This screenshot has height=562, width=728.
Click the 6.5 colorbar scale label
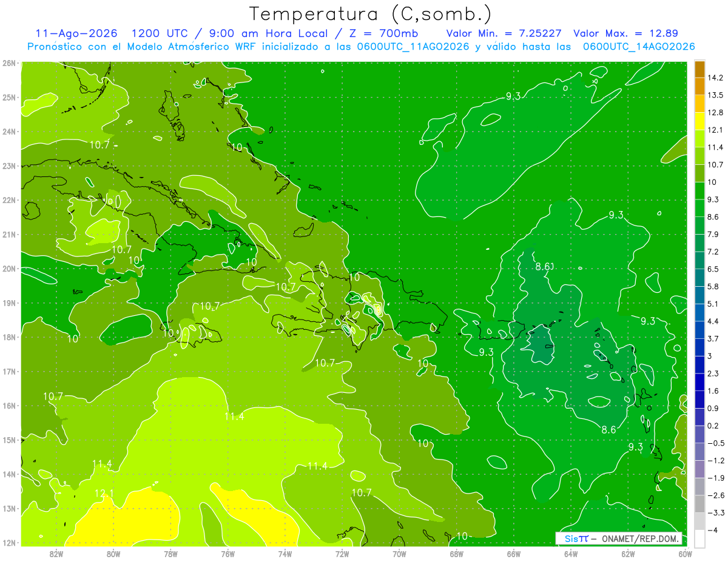click(714, 269)
